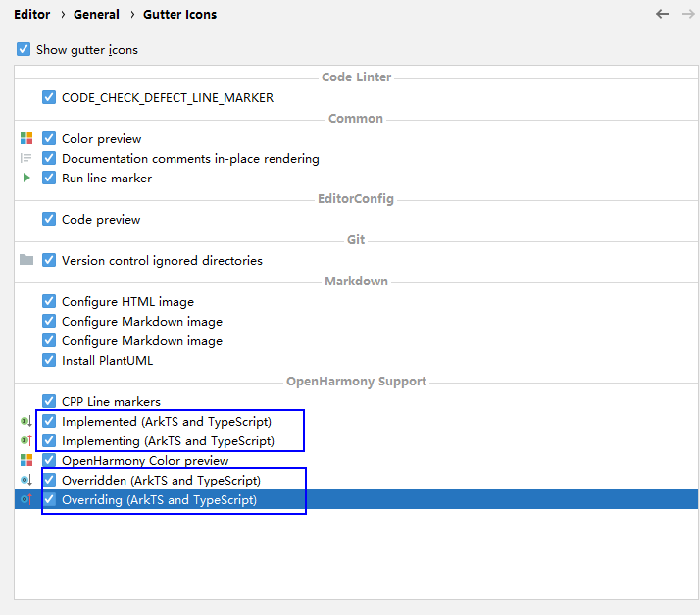Image resolution: width=700 pixels, height=615 pixels.
Task: Toggle the Install PlantUML checkbox
Action: coord(49,360)
